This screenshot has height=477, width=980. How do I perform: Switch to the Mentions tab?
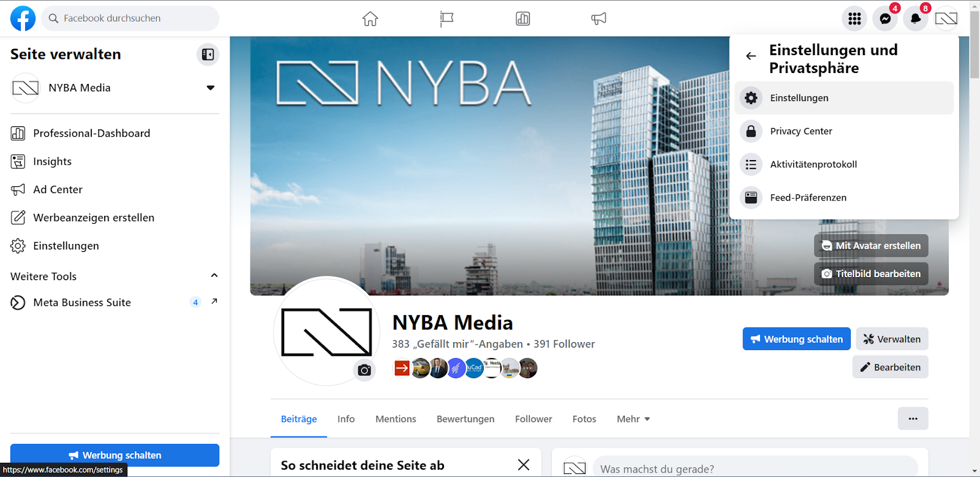point(396,419)
